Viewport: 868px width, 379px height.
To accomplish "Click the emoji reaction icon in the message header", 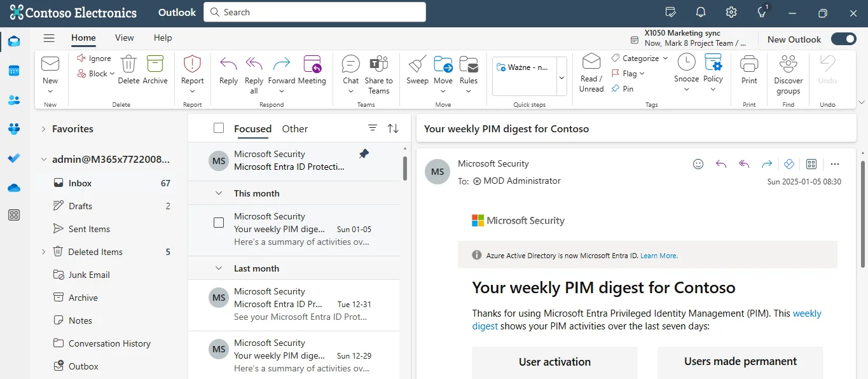I will point(698,164).
